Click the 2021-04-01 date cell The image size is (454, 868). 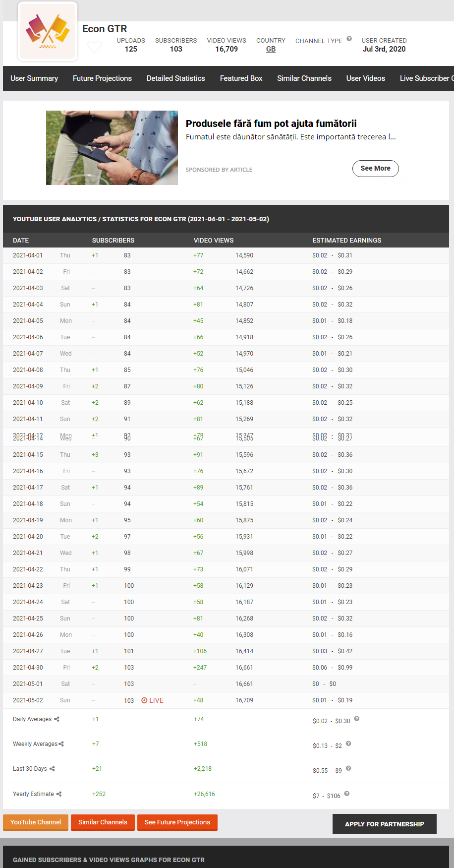(x=28, y=255)
